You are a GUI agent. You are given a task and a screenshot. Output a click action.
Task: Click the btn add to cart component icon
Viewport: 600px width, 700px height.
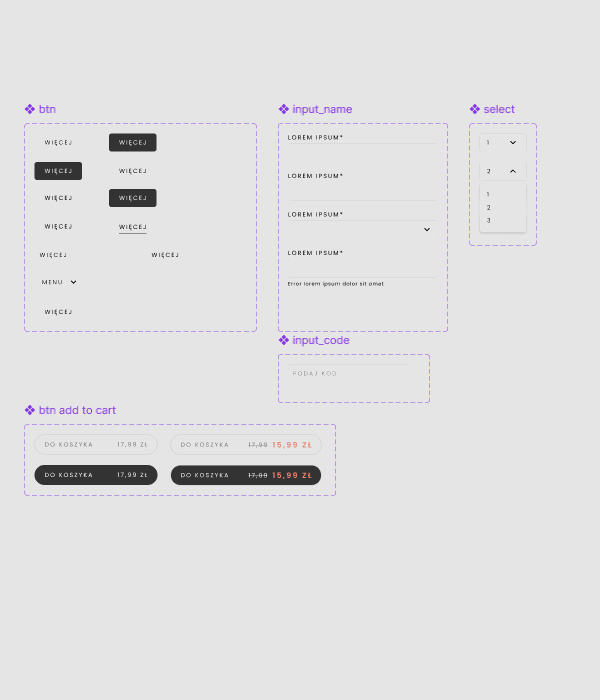click(29, 410)
